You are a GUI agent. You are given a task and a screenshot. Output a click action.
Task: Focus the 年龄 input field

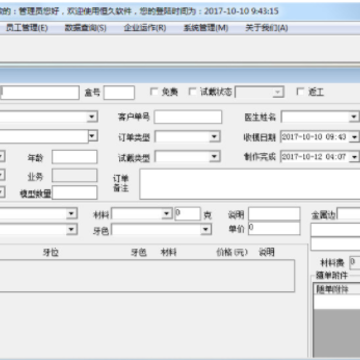coord(75,157)
